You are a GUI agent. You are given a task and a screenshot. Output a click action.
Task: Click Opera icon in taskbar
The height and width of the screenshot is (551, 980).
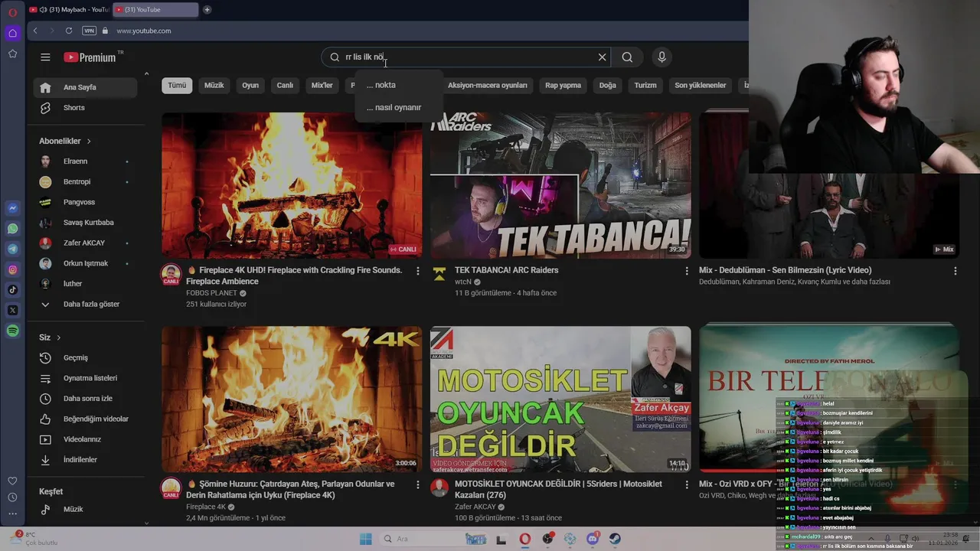coord(524,539)
